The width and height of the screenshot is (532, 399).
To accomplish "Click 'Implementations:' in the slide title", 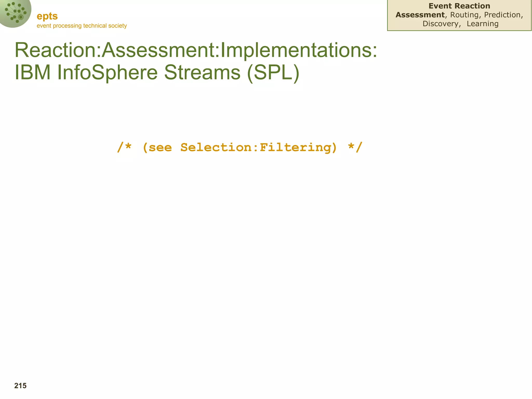I will [x=299, y=50].
